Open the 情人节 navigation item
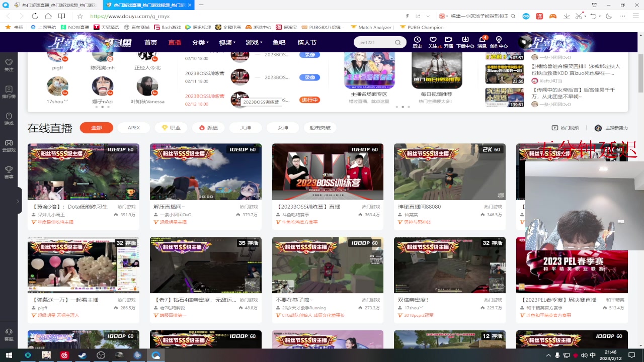The width and height of the screenshot is (644, 362). coord(307,43)
